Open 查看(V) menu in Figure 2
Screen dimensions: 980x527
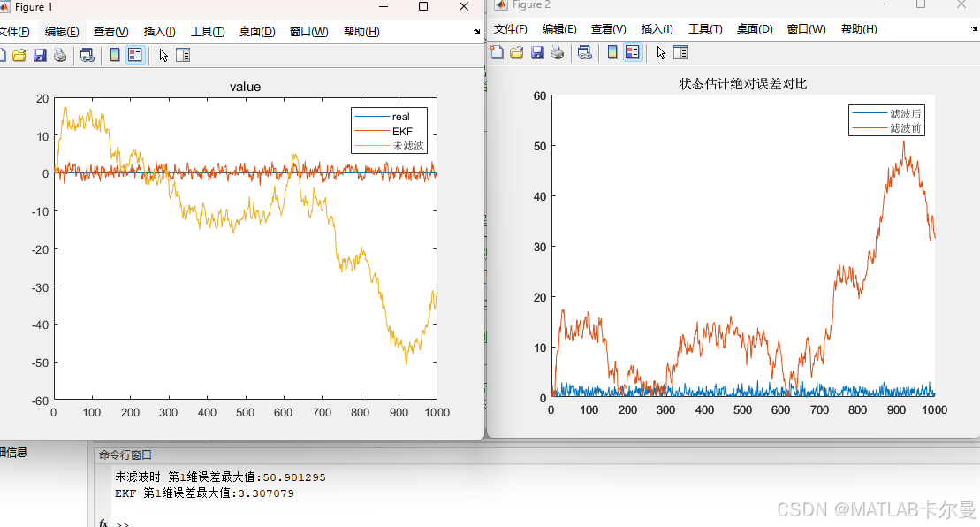pyautogui.click(x=609, y=29)
